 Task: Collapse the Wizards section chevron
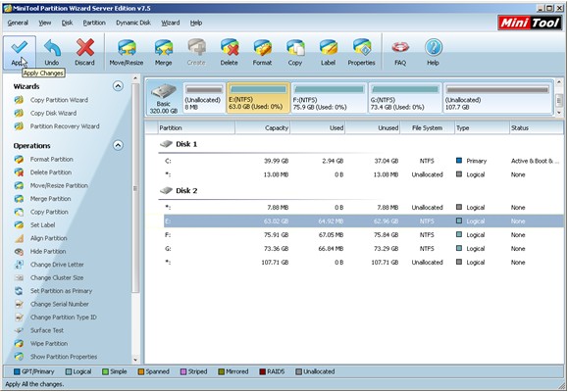pyautogui.click(x=118, y=86)
